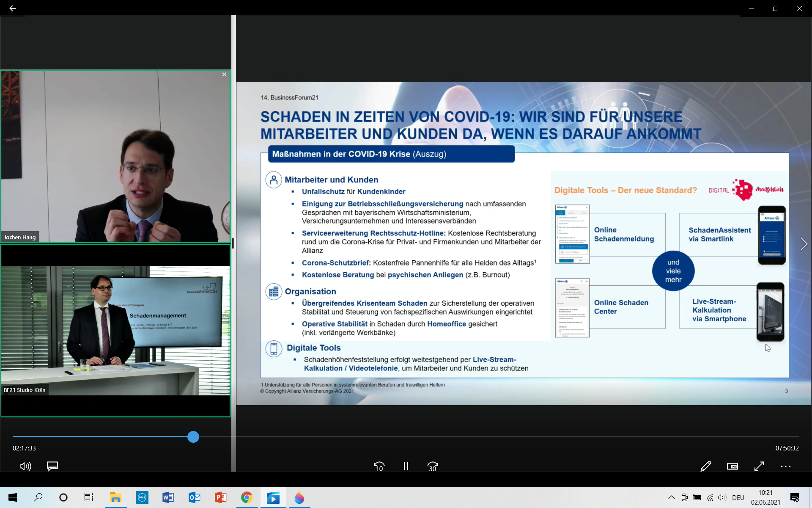
Task: Pause the video playback
Action: [406, 466]
